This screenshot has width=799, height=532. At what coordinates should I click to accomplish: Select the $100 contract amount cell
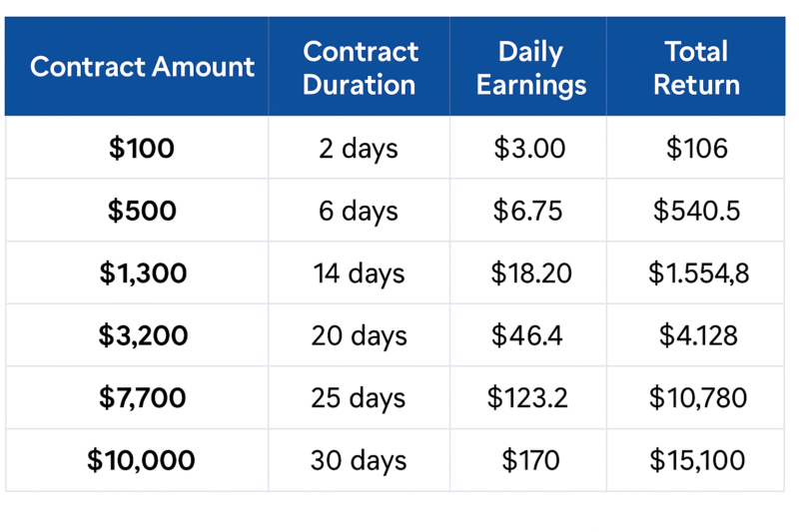click(x=142, y=149)
